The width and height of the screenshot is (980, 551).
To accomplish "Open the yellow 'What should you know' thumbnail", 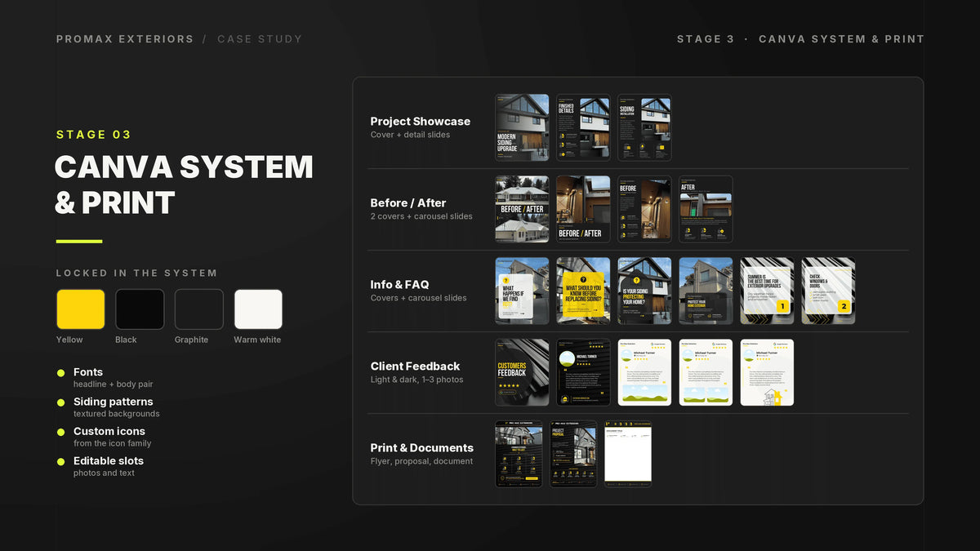I will 583,291.
